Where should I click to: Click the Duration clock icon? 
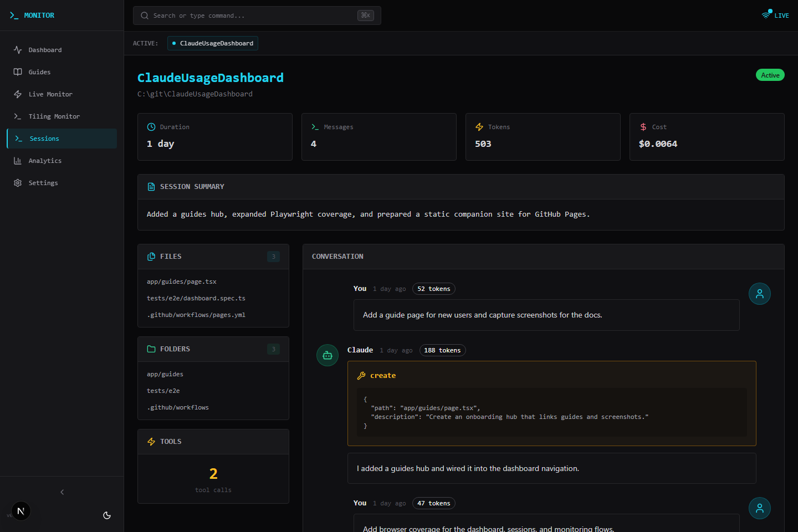[151, 127]
